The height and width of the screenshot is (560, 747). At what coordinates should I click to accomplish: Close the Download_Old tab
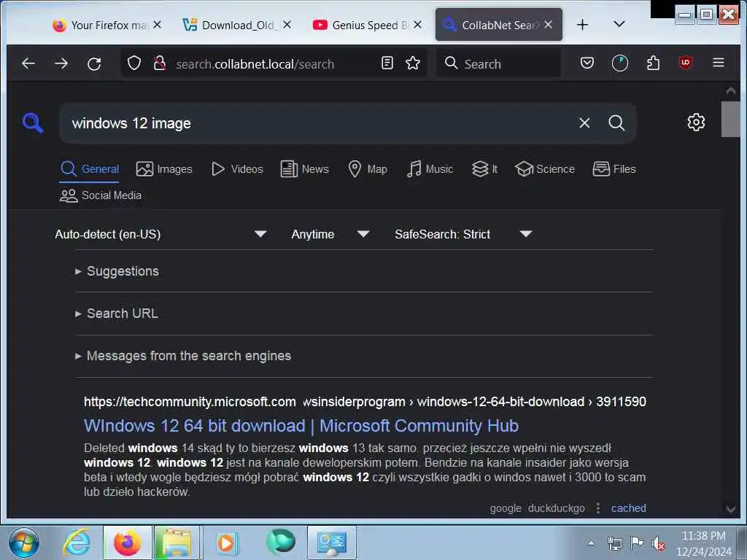click(287, 24)
